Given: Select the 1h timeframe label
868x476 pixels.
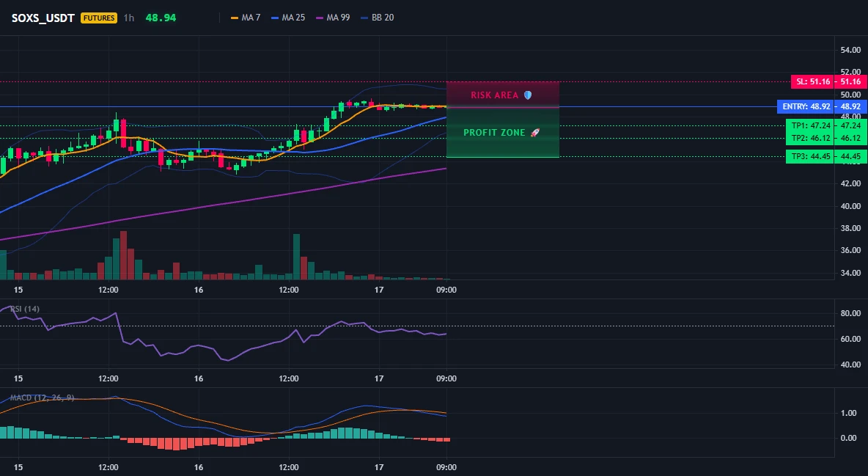Looking at the screenshot, I should [128, 18].
